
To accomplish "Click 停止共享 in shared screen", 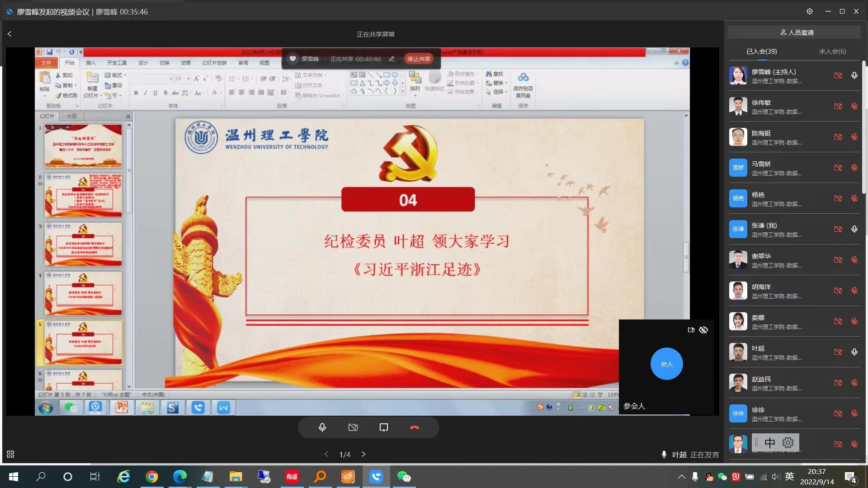I will coord(419,59).
